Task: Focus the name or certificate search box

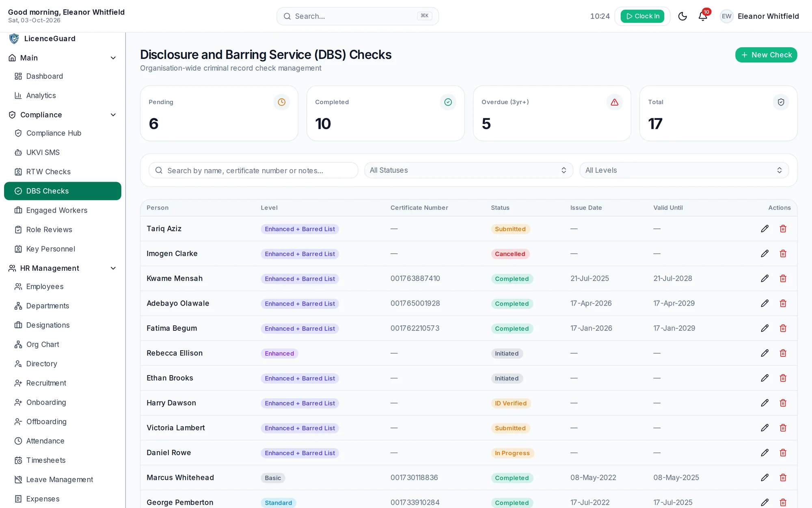Action: (253, 170)
